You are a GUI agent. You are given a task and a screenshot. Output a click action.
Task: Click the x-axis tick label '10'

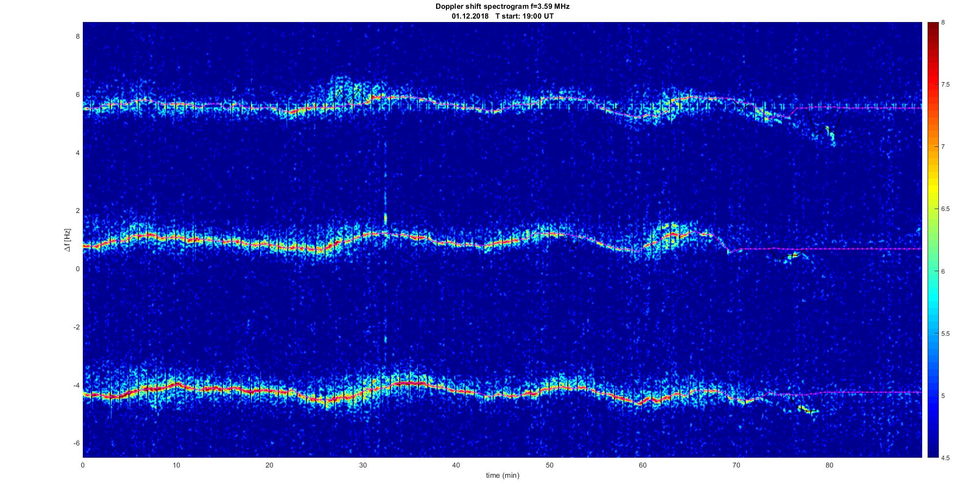[176, 465]
